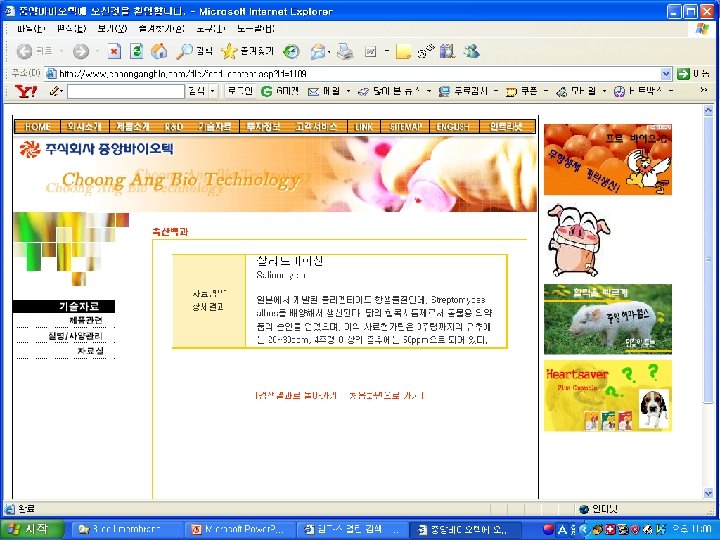
Task: Expand the address bar URL dropdown
Action: 666,73
